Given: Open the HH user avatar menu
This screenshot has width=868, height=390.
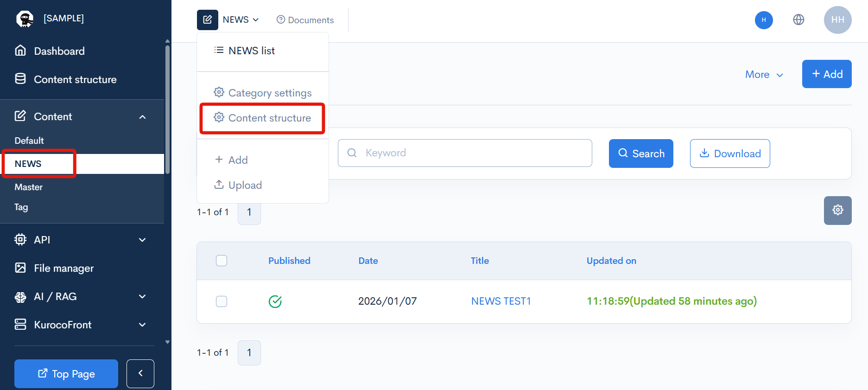Looking at the screenshot, I should [x=837, y=20].
